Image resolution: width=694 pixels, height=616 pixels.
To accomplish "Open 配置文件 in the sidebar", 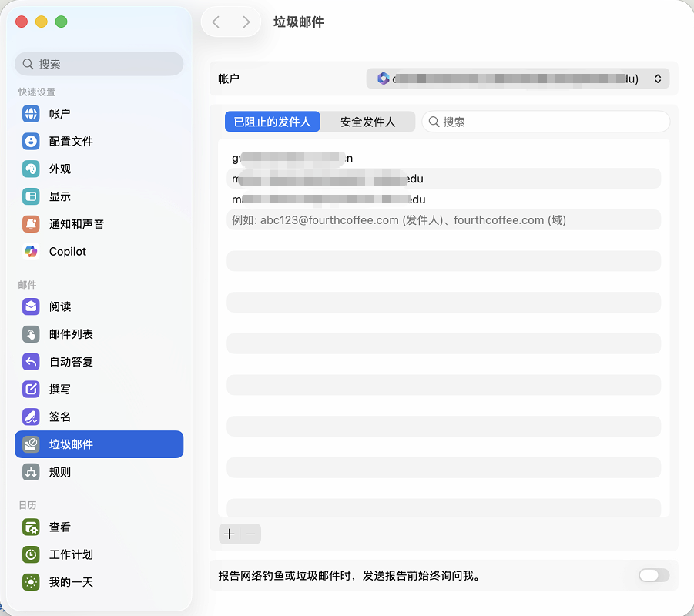I will [x=71, y=142].
